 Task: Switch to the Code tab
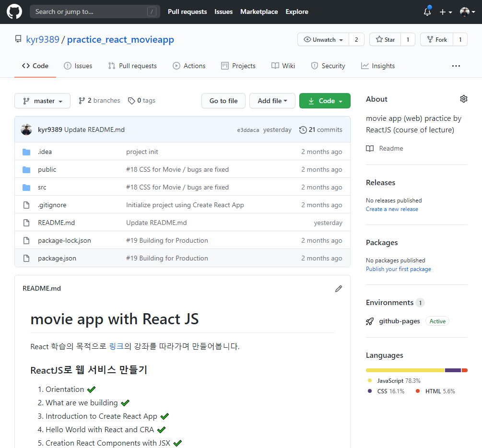[35, 66]
